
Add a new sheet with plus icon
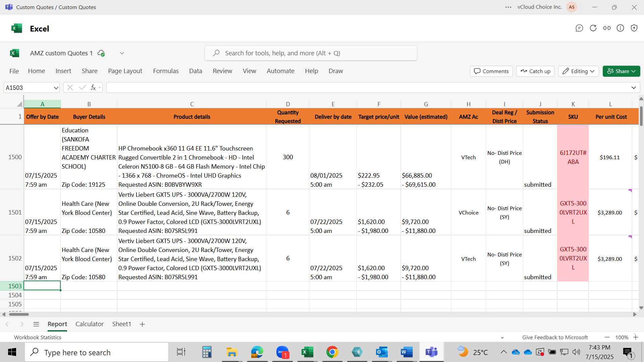coord(142,324)
